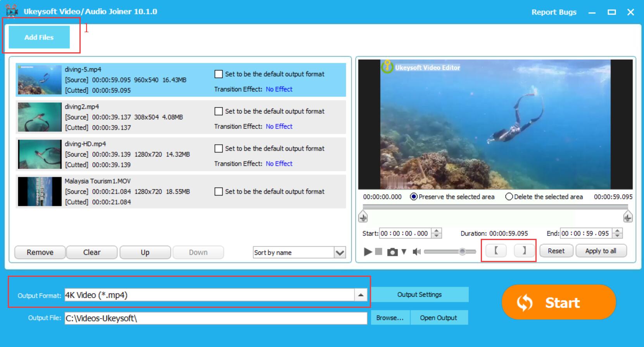Select the diving2.mp4 thumbnail
Image resolution: width=644 pixels, height=347 pixels.
[x=40, y=117]
